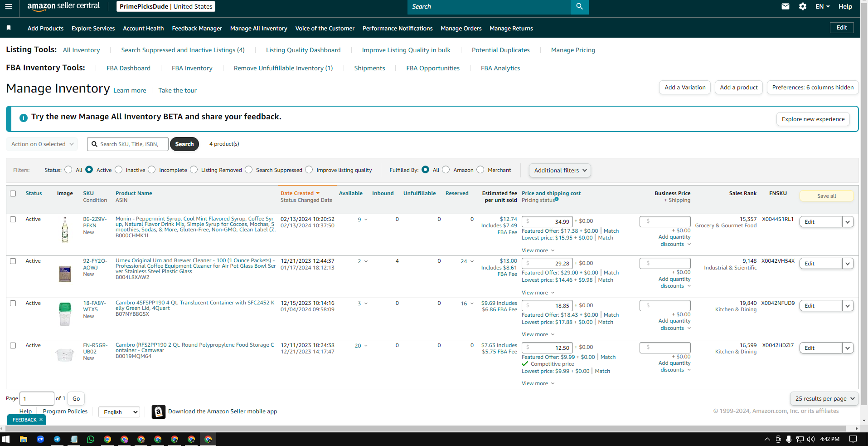Click the info icon in the BETA banner
The image size is (868, 446).
tap(24, 118)
